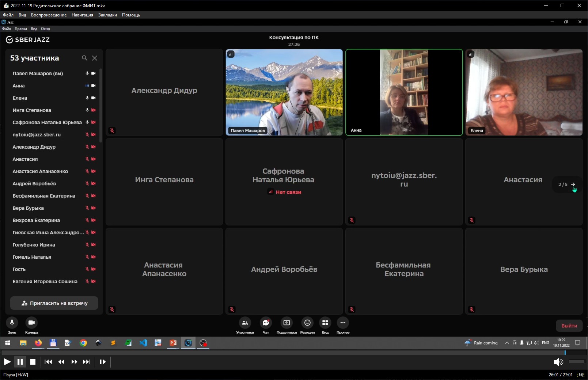
Task: Click Андрей Воробьёв tile
Action: click(284, 271)
